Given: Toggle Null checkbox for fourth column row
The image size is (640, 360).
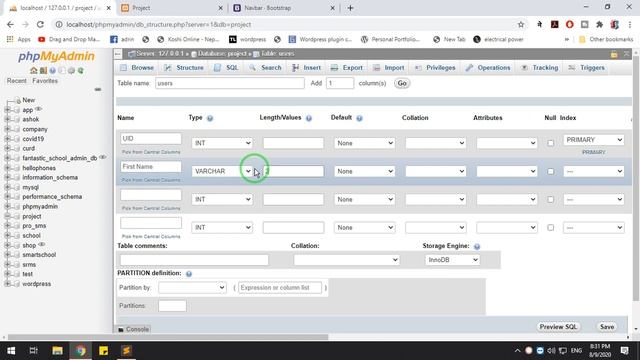Looking at the screenshot, I should [x=551, y=228].
